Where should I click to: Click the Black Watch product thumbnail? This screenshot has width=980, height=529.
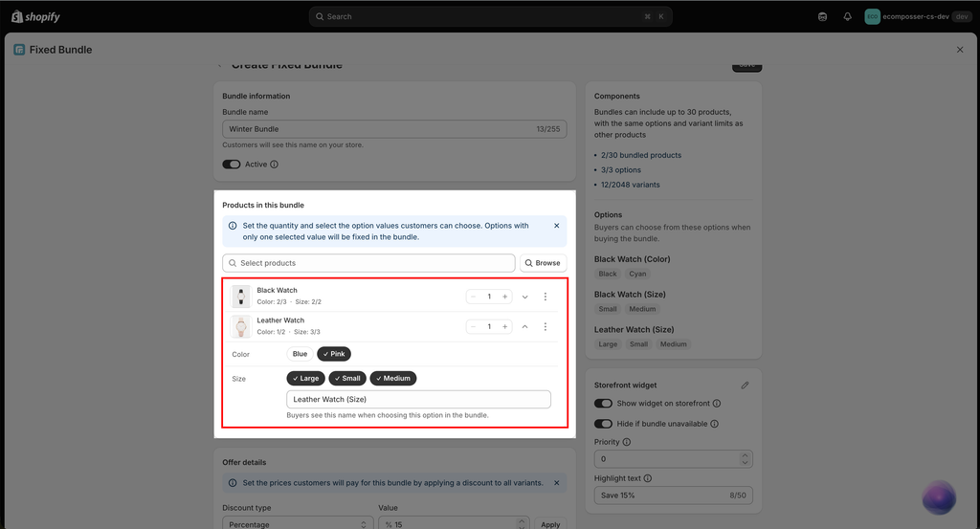(240, 296)
